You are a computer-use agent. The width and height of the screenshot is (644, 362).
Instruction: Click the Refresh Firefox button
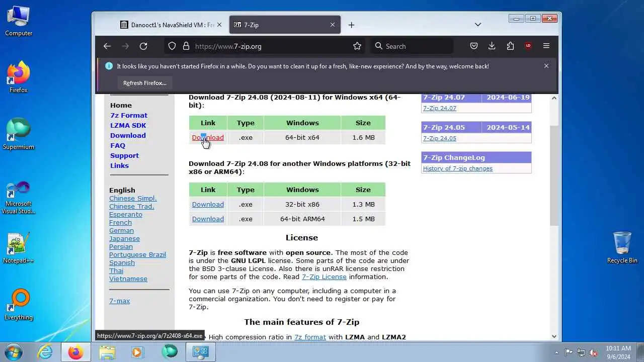coord(145,83)
